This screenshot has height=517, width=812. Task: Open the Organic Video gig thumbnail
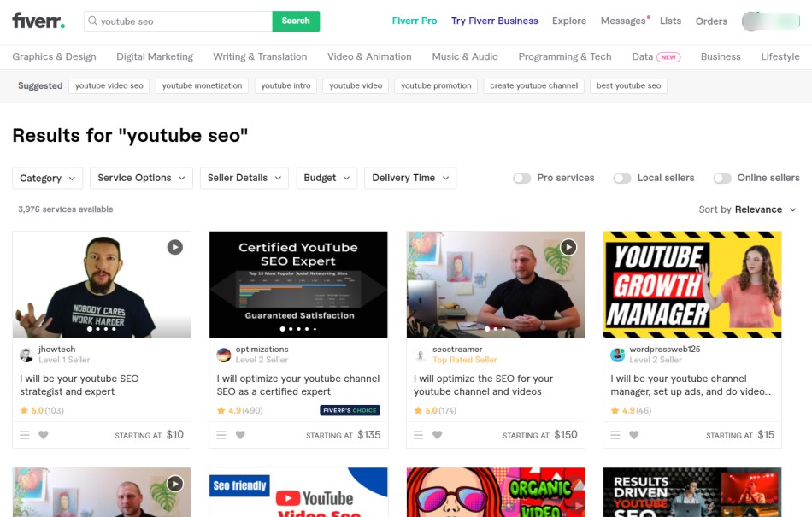click(496, 492)
